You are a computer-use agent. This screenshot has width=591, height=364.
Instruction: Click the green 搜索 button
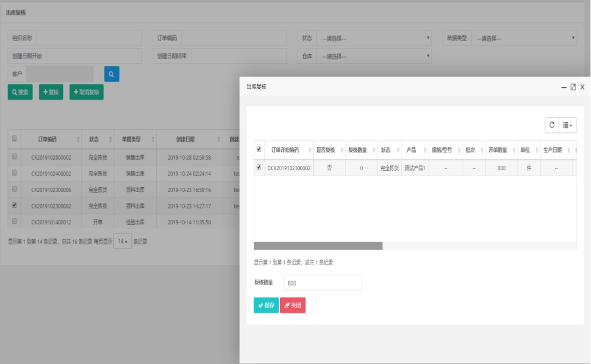click(20, 92)
